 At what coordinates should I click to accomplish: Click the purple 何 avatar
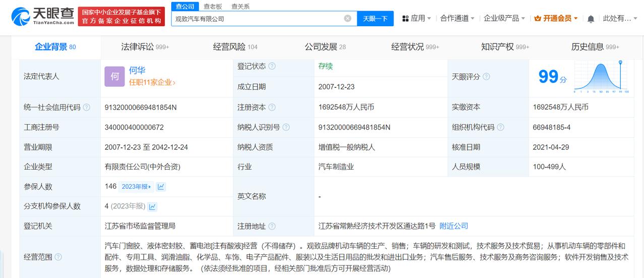[x=114, y=76]
